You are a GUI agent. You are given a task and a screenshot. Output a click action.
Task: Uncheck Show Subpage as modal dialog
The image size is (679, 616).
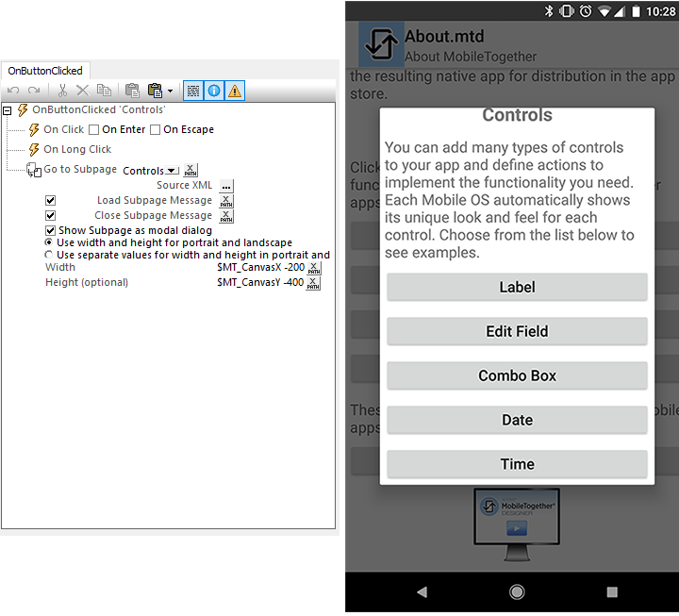[x=51, y=230]
